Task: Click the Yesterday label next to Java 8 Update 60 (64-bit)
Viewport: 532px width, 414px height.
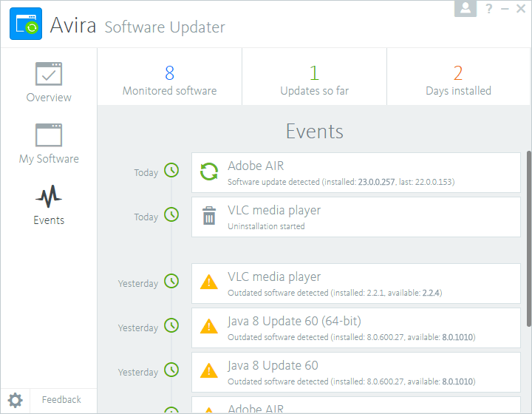Action: click(137, 328)
